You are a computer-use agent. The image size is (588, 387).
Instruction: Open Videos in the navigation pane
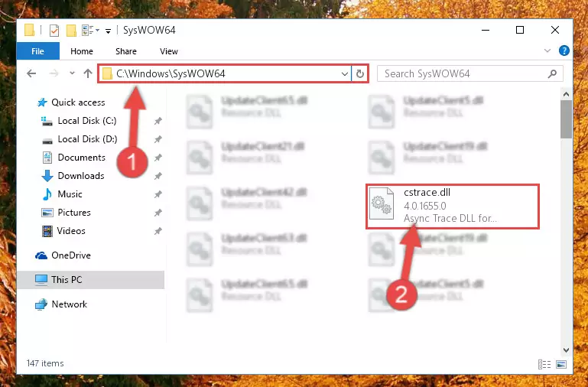click(x=71, y=231)
